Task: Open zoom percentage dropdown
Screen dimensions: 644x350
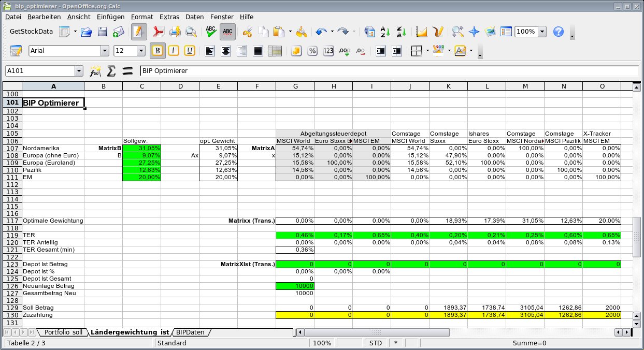Action: 542,32
